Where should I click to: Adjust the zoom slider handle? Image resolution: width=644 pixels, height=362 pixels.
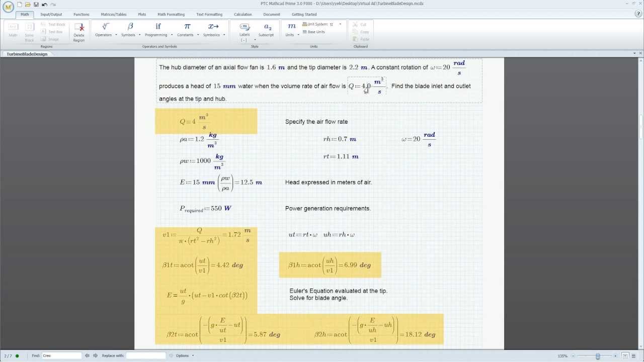pyautogui.click(x=598, y=356)
